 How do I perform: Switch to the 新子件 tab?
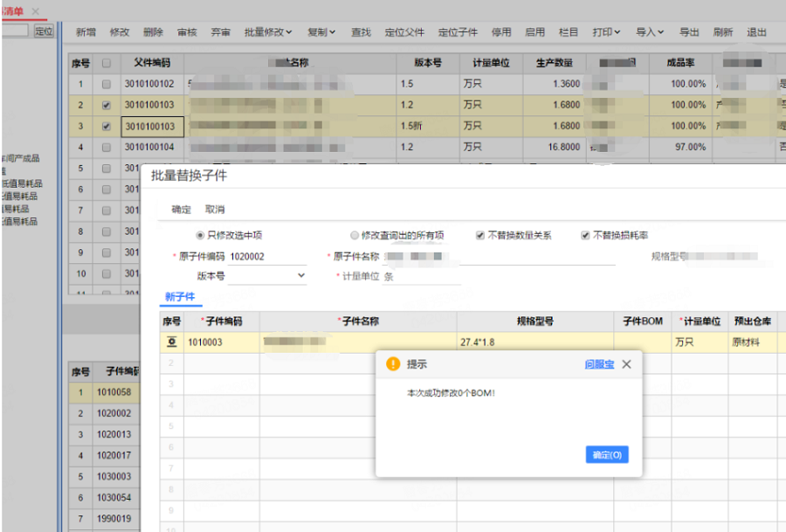181,297
